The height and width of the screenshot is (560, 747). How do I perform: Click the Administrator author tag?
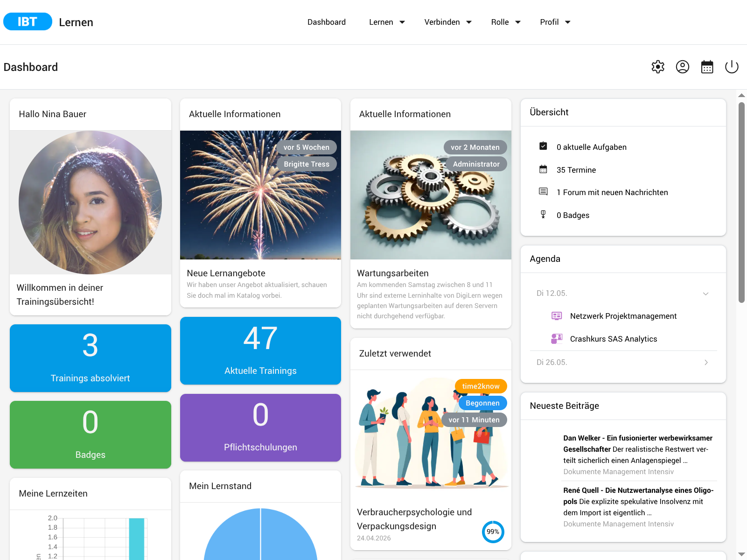(476, 164)
